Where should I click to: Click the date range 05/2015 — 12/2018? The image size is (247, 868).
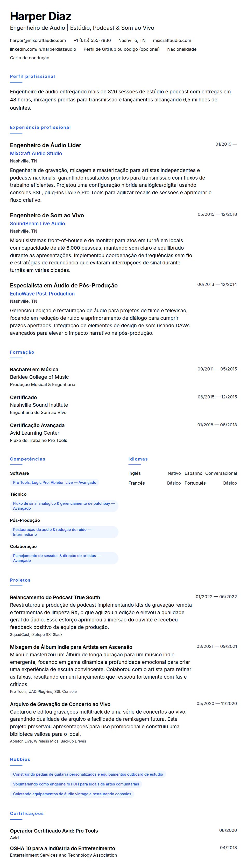(217, 214)
